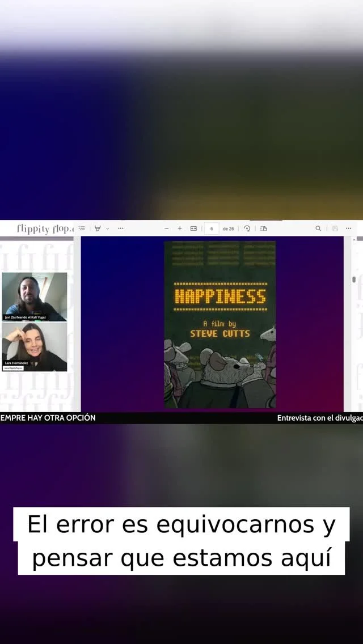Open the search magnifier in PDF toolbar
Screen dimensions: 363x644
click(318, 228)
